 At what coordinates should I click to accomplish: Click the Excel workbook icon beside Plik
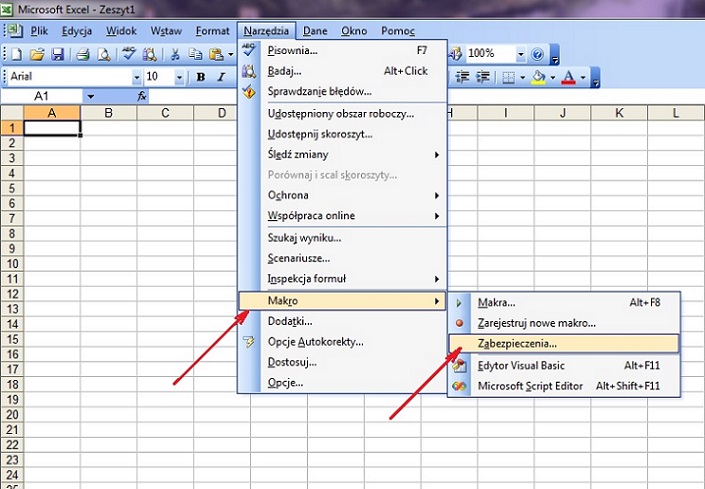(15, 31)
